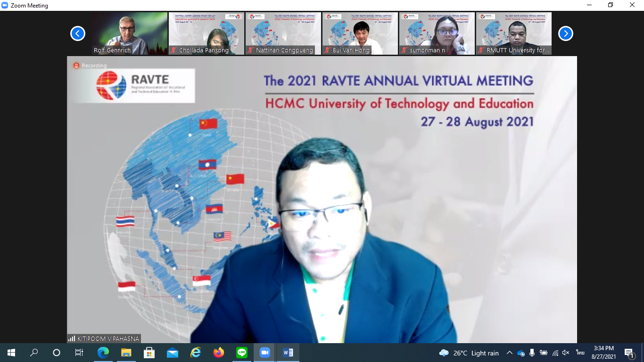Click the muted mic icon beside Chollada Pansong
The image size is (644, 362).
point(174,50)
